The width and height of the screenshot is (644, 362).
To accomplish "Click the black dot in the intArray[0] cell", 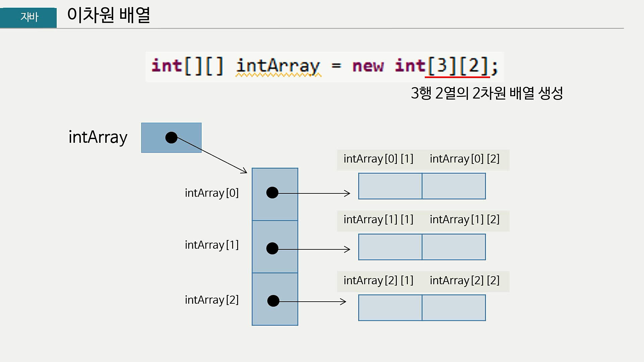I will [x=272, y=193].
